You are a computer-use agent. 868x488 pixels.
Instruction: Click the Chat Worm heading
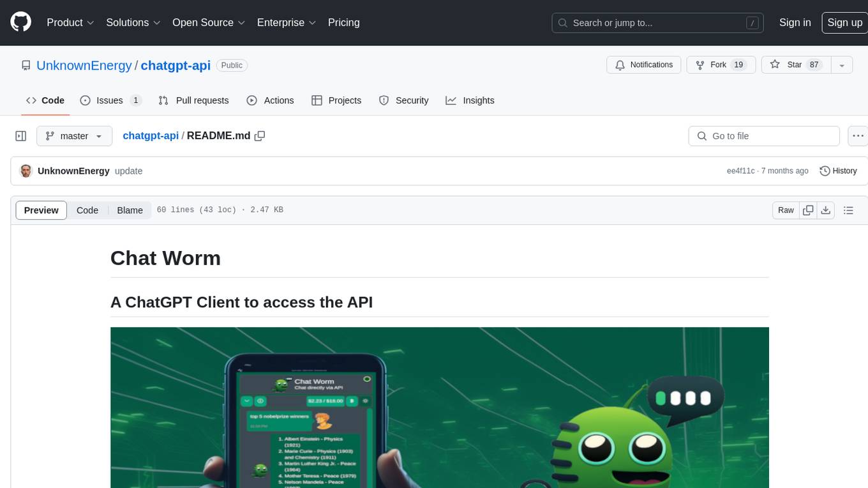pos(165,258)
